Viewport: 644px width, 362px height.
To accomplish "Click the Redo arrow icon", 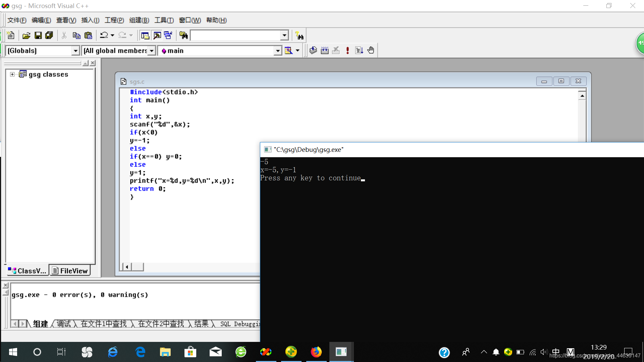I will [x=122, y=35].
